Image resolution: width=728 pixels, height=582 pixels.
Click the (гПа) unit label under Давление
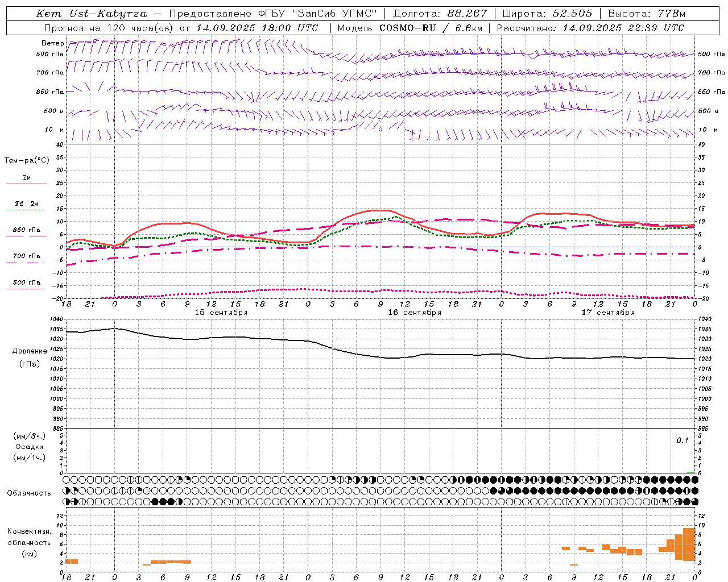pyautogui.click(x=30, y=364)
